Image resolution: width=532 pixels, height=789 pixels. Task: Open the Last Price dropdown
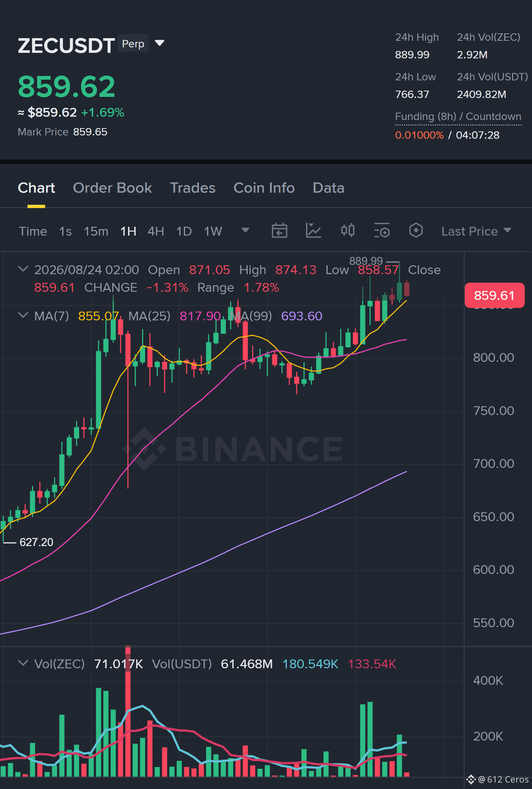point(476,231)
